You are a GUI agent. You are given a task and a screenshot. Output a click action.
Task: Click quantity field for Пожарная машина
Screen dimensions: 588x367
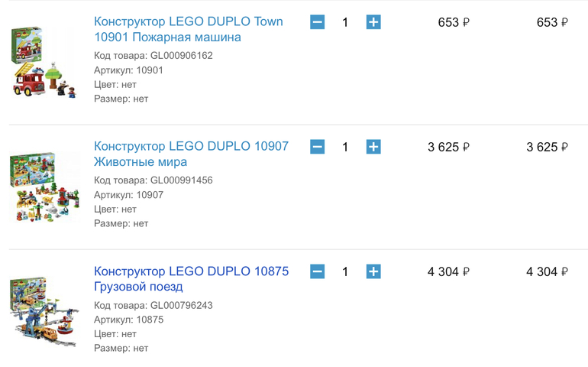coord(345,22)
